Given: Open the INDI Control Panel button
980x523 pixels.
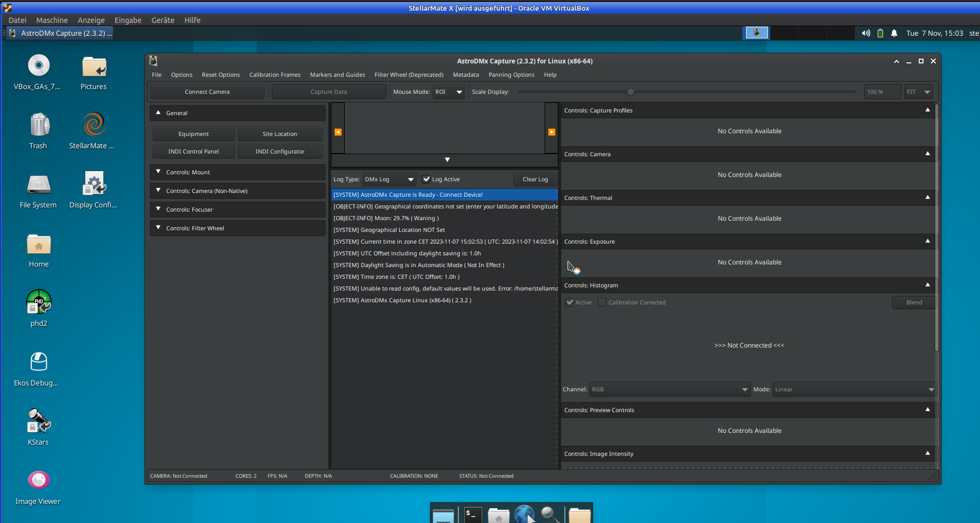Looking at the screenshot, I should pos(193,151).
